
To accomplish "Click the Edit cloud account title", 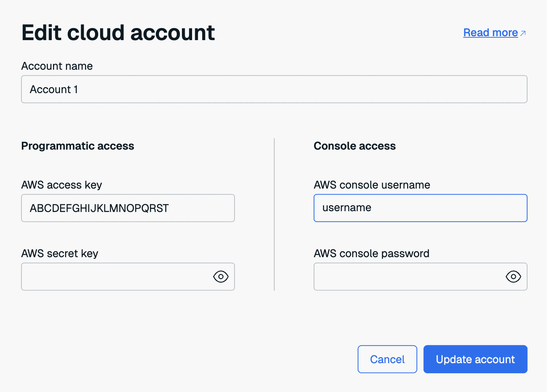I will coord(118,32).
